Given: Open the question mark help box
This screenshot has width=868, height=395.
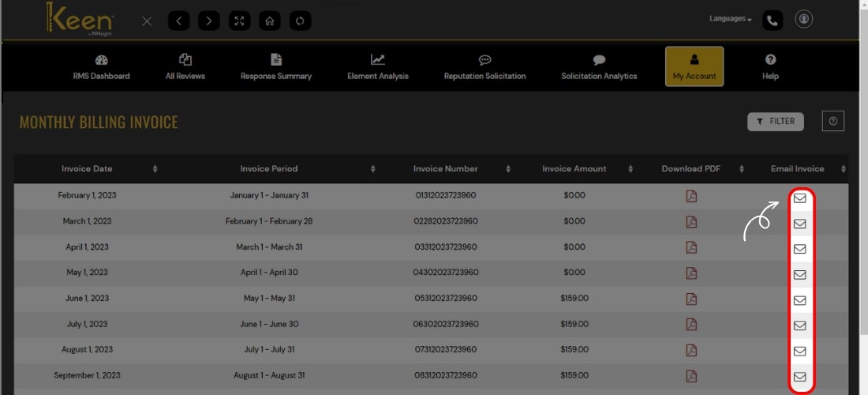Looking at the screenshot, I should (x=832, y=121).
